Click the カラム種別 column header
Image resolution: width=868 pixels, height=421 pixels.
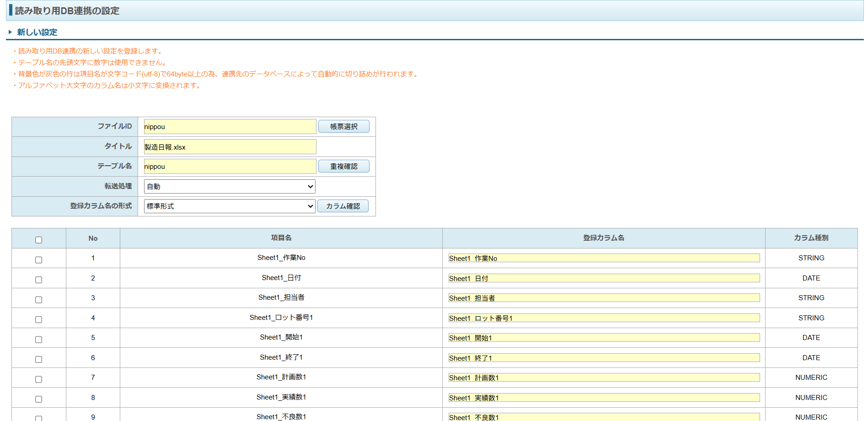point(811,238)
